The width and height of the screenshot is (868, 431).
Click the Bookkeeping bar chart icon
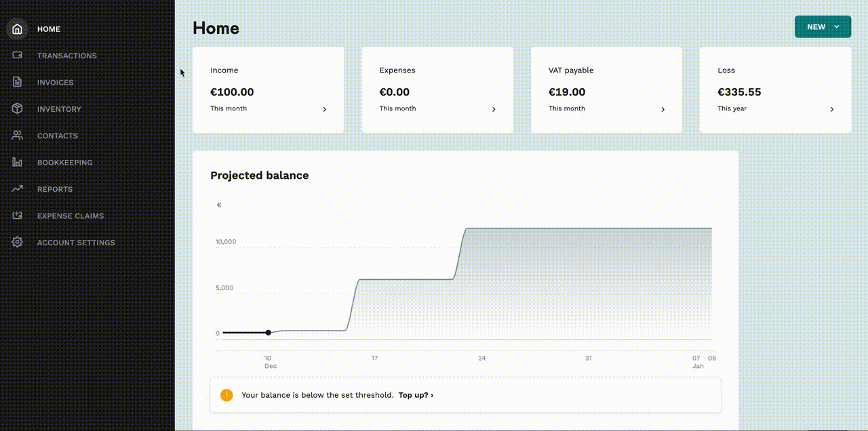17,162
